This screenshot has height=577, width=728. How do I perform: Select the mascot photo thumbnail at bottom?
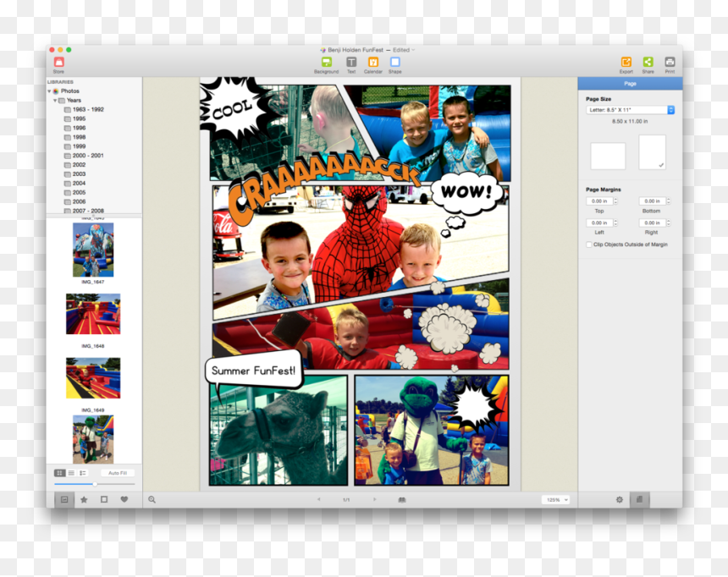click(x=93, y=439)
